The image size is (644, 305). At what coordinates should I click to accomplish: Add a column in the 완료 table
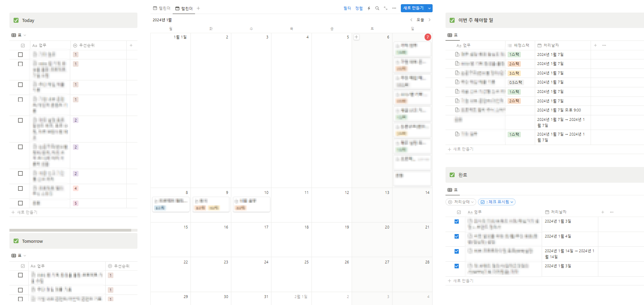(602, 212)
